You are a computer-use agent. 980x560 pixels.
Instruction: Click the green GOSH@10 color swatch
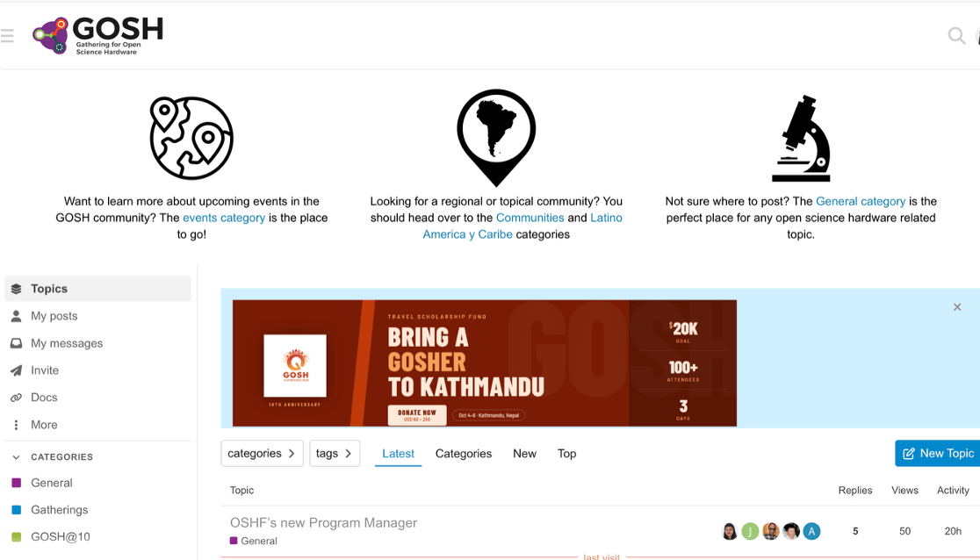pos(17,537)
